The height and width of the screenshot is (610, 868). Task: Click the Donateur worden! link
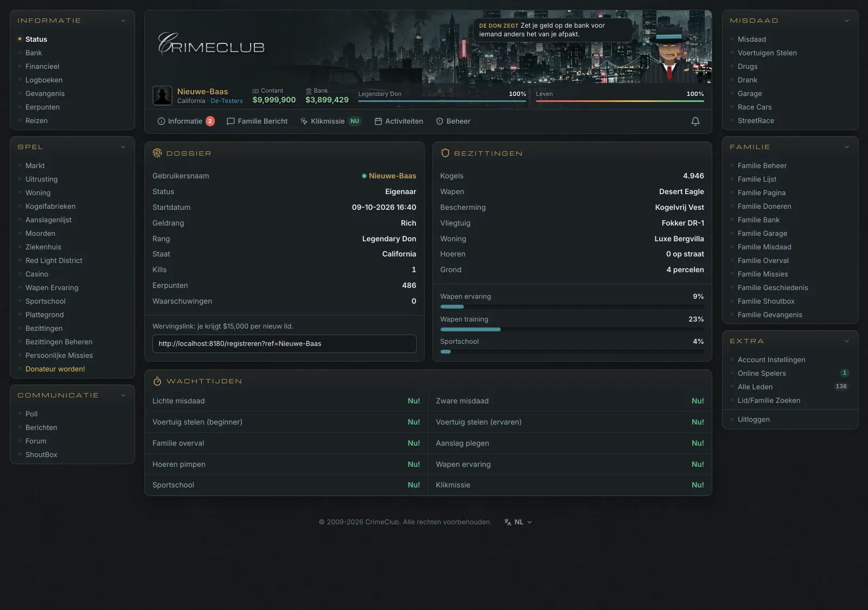pyautogui.click(x=55, y=369)
